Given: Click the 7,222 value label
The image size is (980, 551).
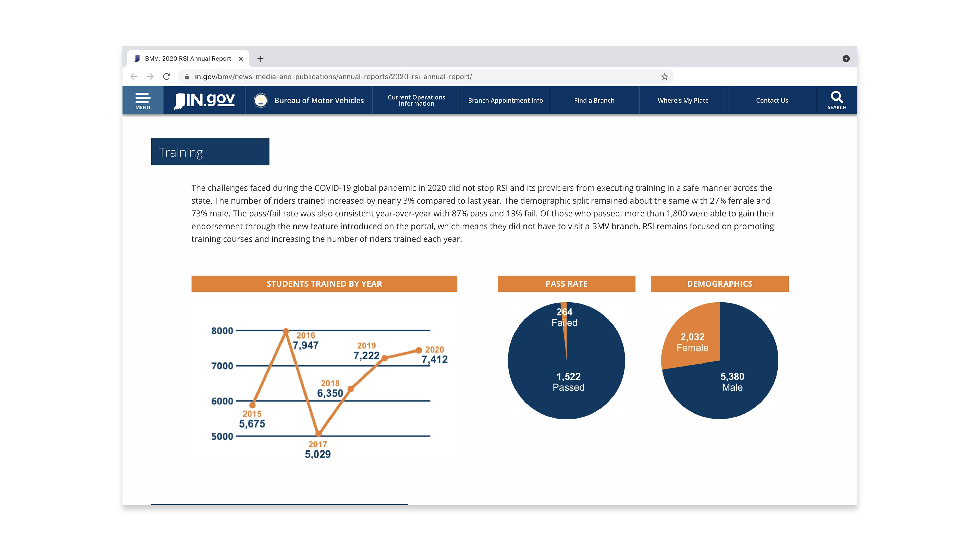Looking at the screenshot, I should click(366, 356).
